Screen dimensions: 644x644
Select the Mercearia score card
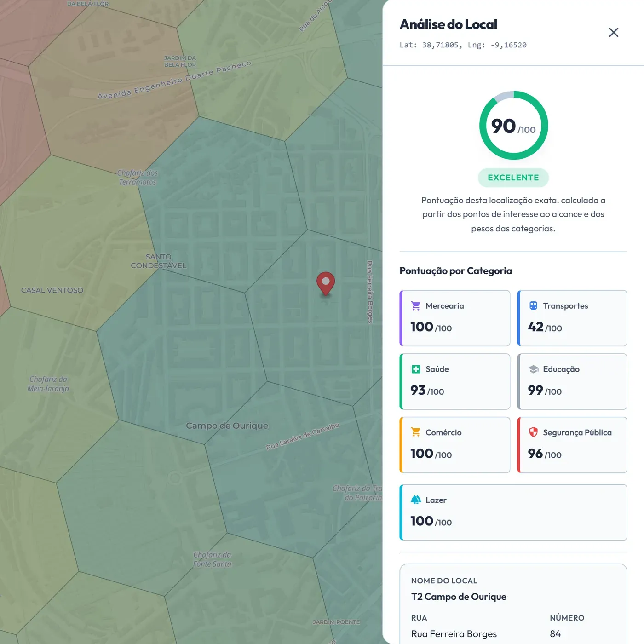pyautogui.click(x=455, y=318)
